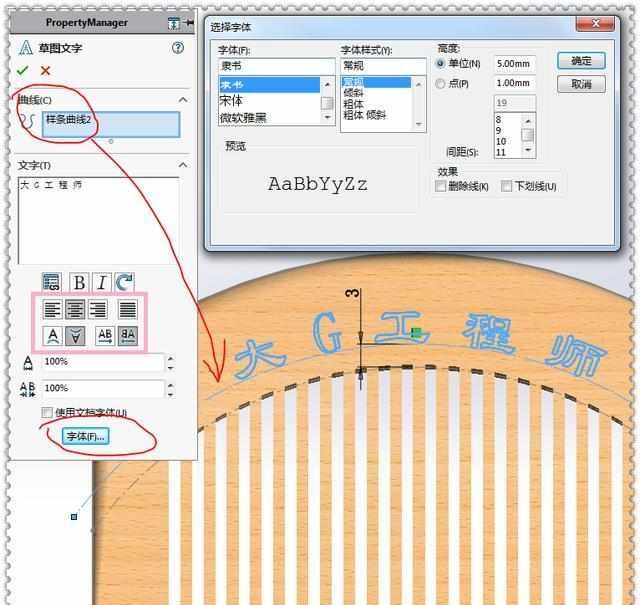Click the green relation marker on canvas text
The image size is (640, 605).
(416, 333)
